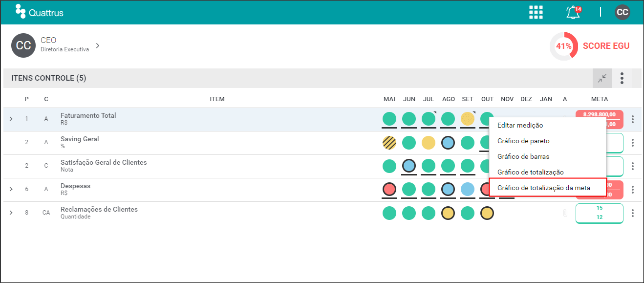Select the striped yellow MAI indicator of Saving Geral

click(389, 142)
